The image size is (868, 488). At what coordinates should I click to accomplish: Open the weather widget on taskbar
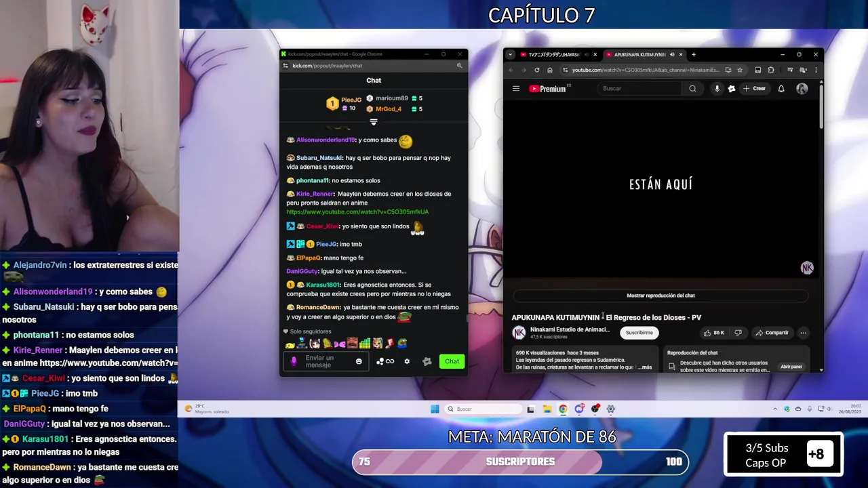click(207, 409)
